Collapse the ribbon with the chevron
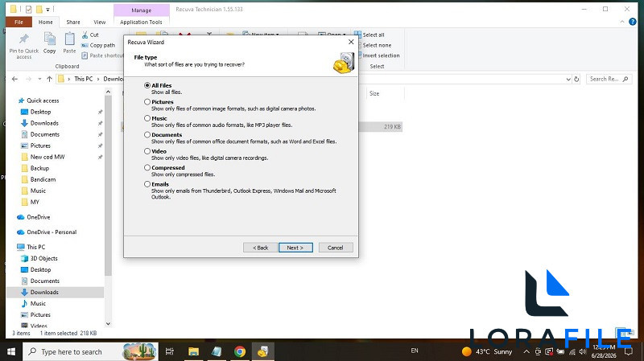Viewport: 644px width, 361px height. pyautogui.click(x=621, y=22)
